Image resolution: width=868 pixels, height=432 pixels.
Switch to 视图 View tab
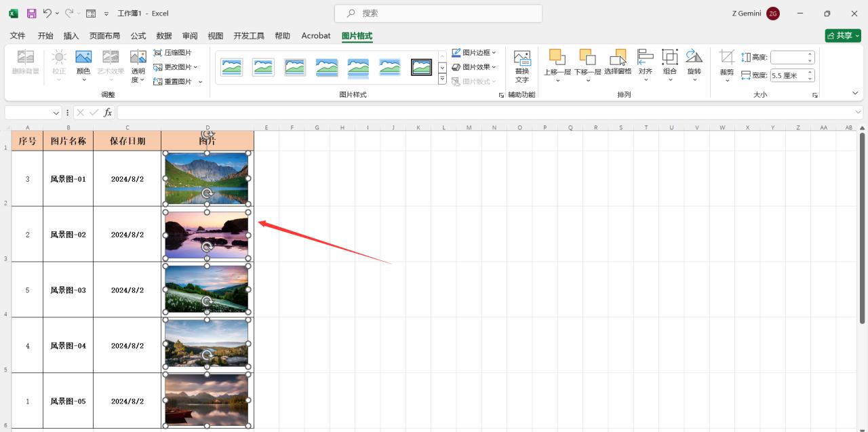pos(216,36)
